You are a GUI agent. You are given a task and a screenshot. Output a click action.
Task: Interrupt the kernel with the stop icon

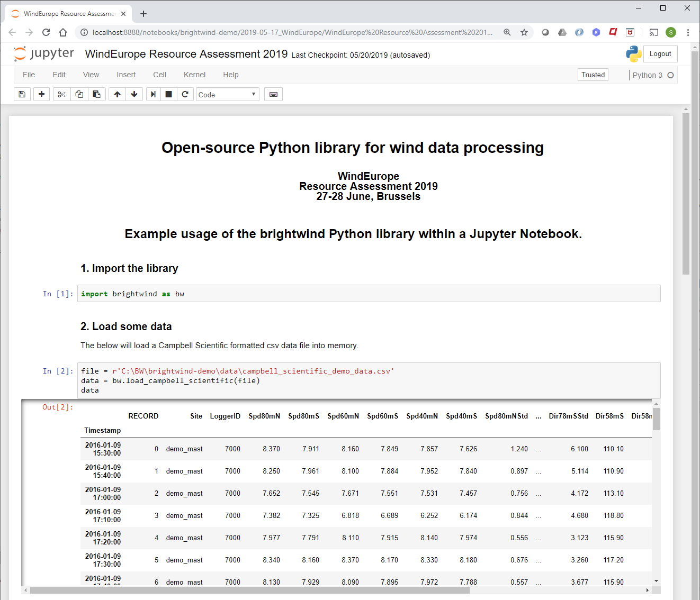tap(168, 94)
